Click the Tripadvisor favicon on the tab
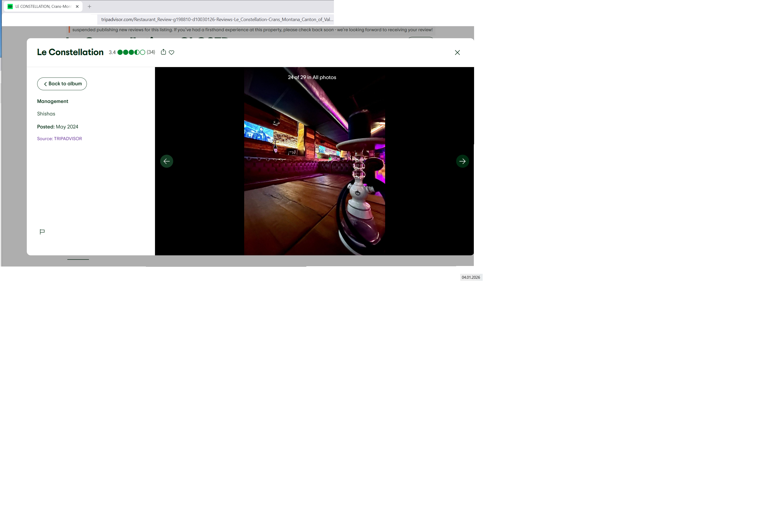The height and width of the screenshot is (532, 763). point(10,6)
